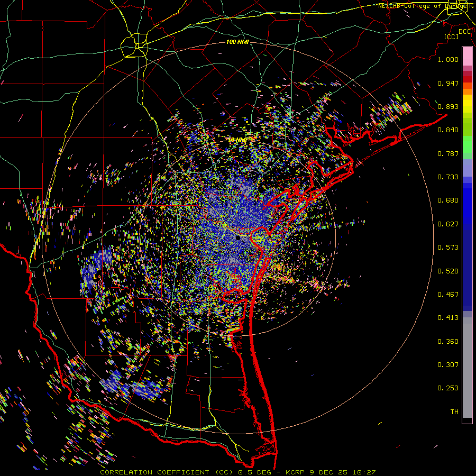Screen dimensions: 476x476
Task: Click the 0.360 color scale value
Action: tap(448, 342)
